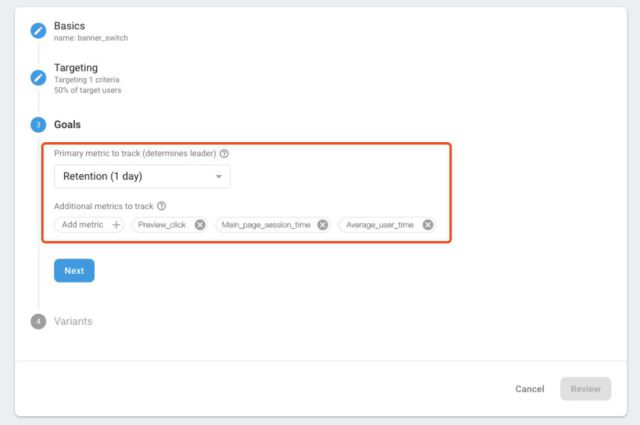640x425 pixels.
Task: Open help icon beside Additional metrics label
Action: [161, 206]
